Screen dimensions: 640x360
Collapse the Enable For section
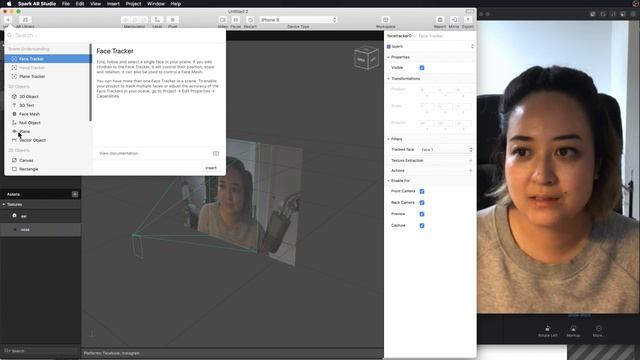click(388, 181)
